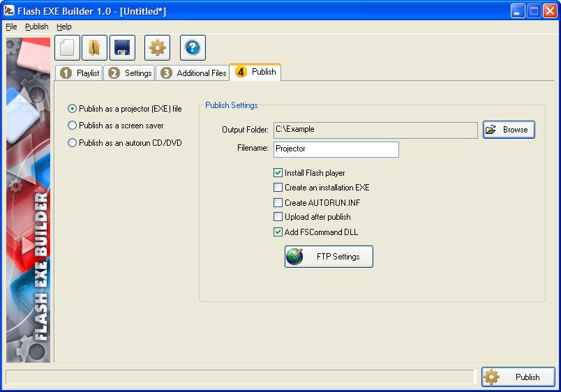
Task: Close the Flash EXE Builder window
Action: [x=550, y=11]
